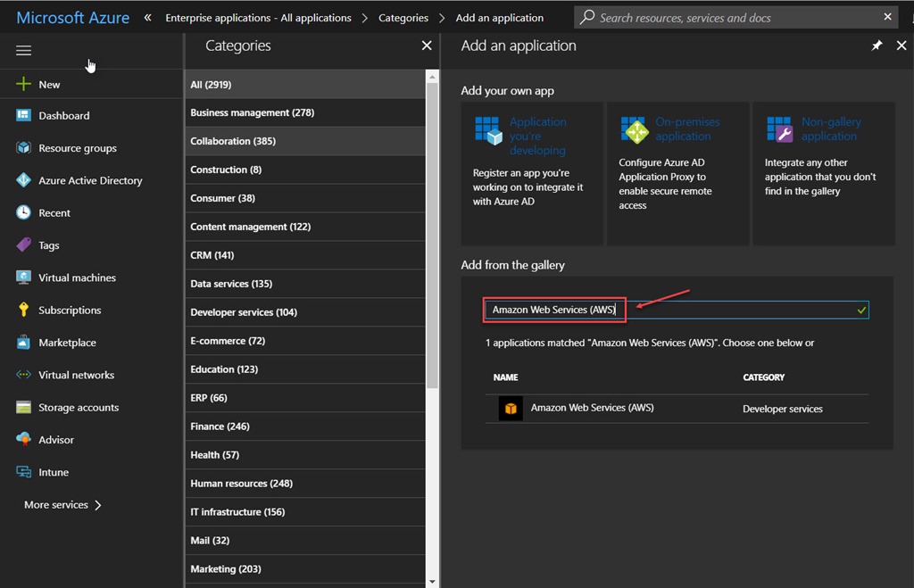This screenshot has height=588, width=914.
Task: Select Consumer (38) category
Action: [x=305, y=198]
